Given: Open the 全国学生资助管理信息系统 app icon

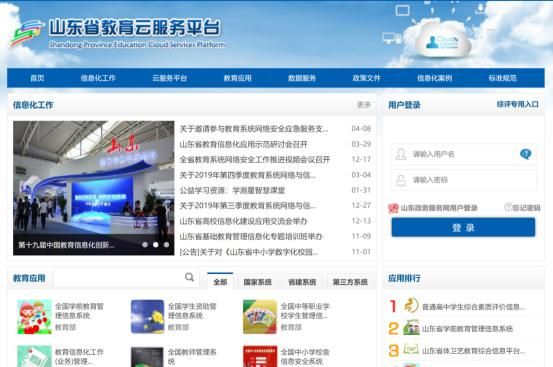Looking at the screenshot, I should pos(147,317).
